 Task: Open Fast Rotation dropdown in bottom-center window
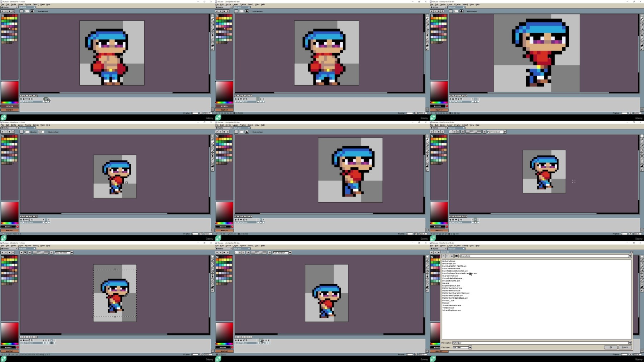pyautogui.click(x=290, y=252)
